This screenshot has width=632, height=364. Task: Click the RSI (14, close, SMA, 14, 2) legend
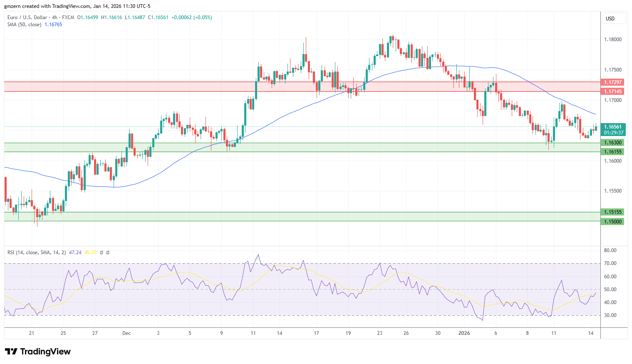37,253
